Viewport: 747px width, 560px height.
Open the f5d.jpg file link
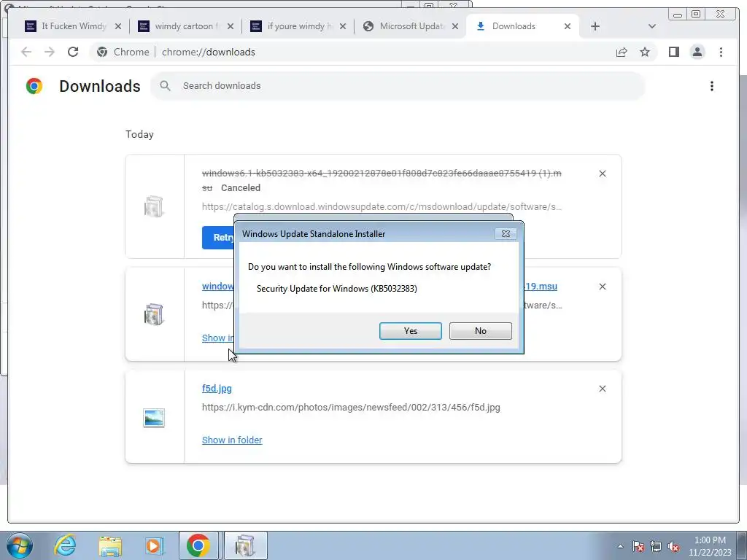pyautogui.click(x=217, y=388)
